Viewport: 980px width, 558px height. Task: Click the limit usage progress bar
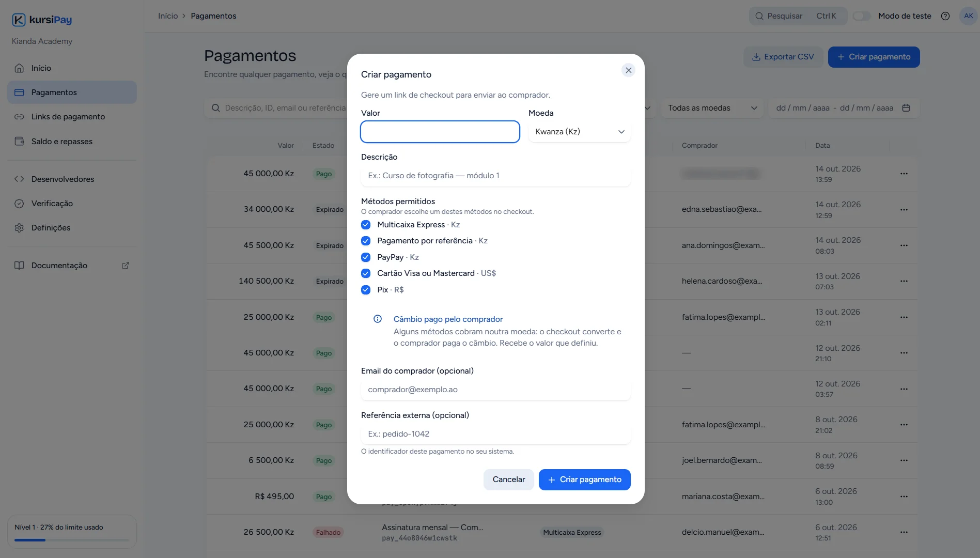[x=72, y=540]
